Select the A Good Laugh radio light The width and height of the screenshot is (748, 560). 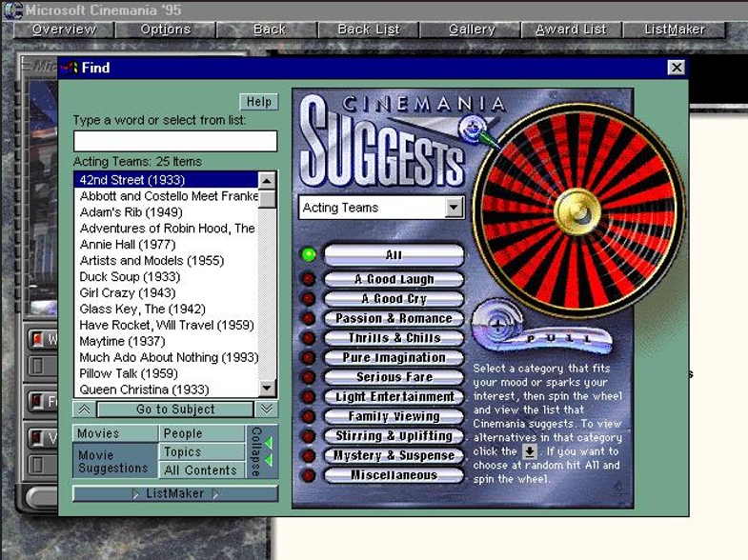(309, 279)
